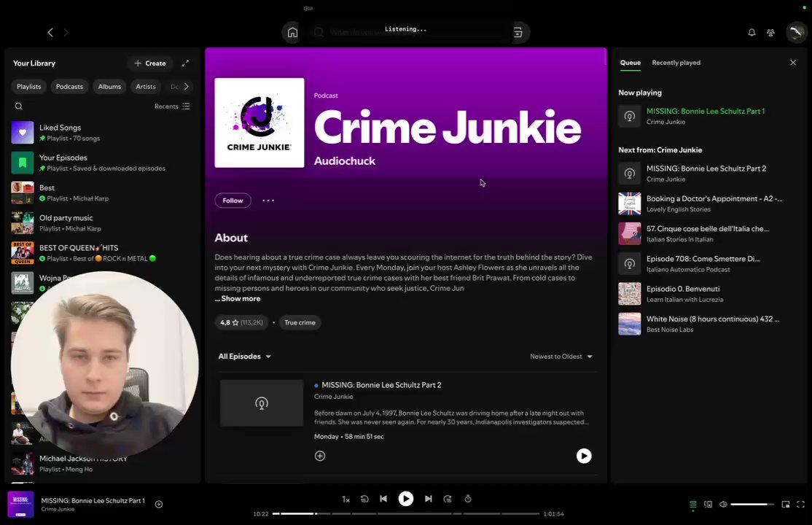This screenshot has width=812, height=525.
Task: Show more library filter chips with the arrow
Action: tap(187, 87)
